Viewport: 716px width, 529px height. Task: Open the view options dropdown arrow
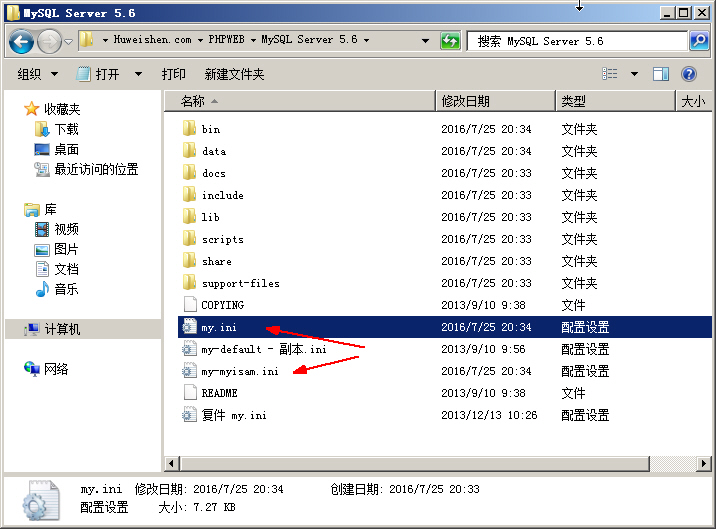[x=632, y=74]
